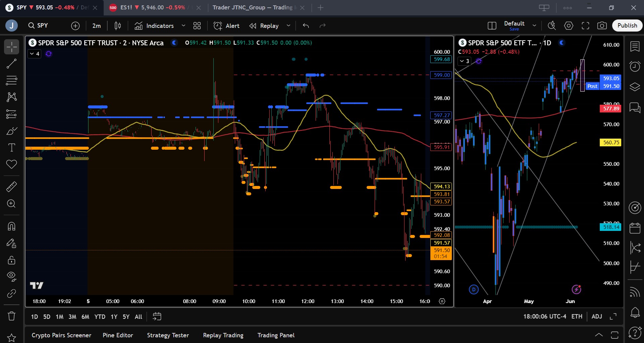Maximize the bottom panel
The width and height of the screenshot is (644, 343).
point(614,335)
